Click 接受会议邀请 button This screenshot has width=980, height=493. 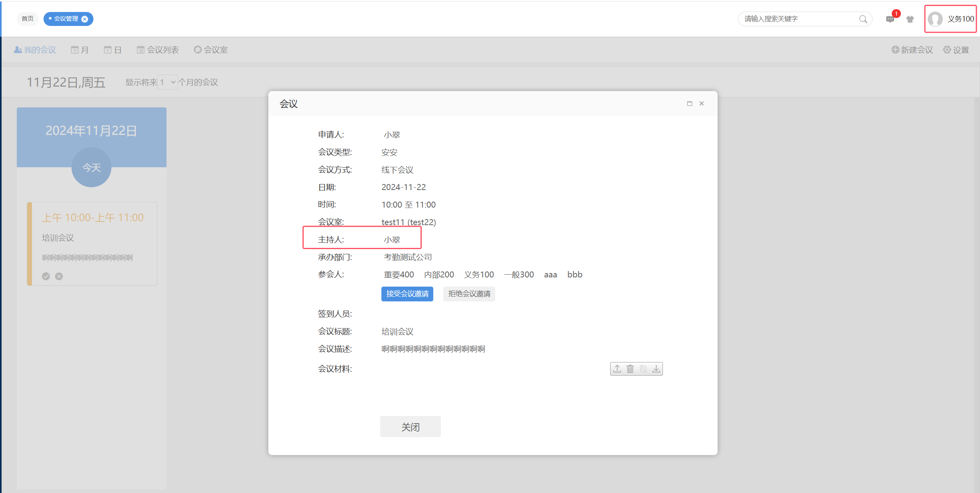407,294
